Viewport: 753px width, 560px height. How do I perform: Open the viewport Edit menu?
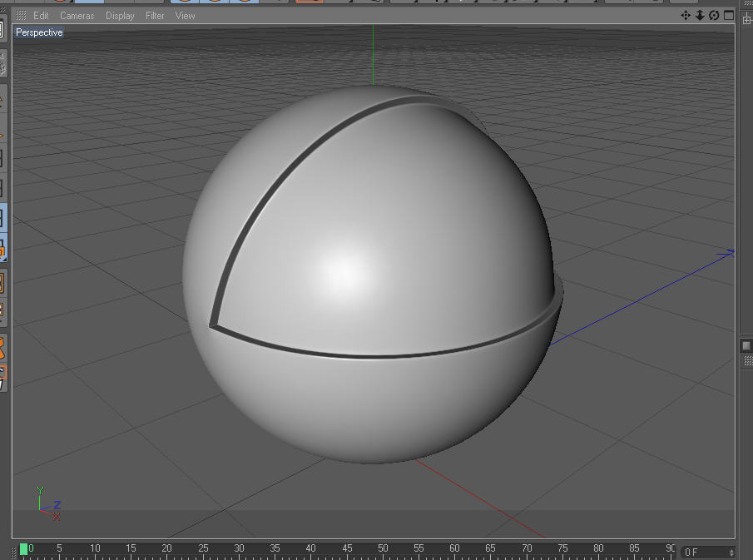point(41,16)
